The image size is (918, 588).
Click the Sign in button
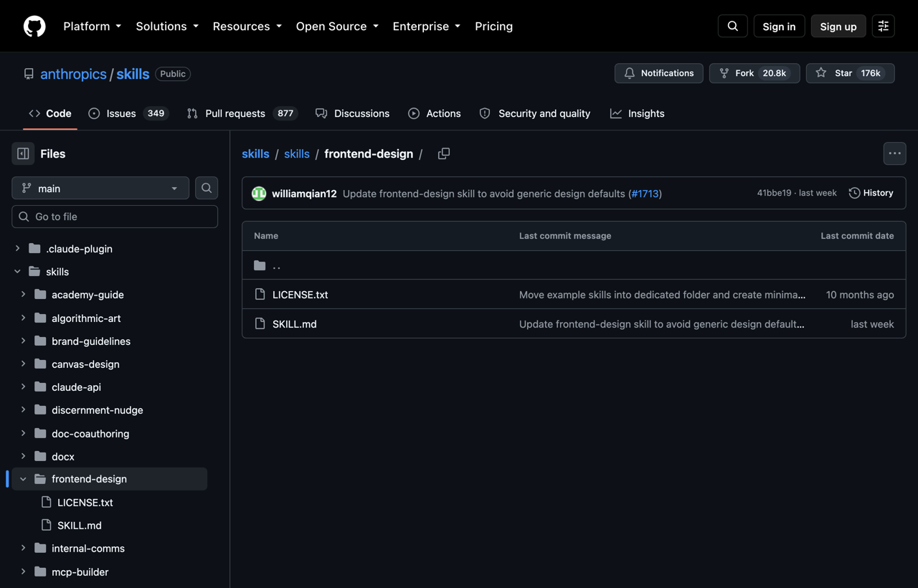click(x=779, y=27)
